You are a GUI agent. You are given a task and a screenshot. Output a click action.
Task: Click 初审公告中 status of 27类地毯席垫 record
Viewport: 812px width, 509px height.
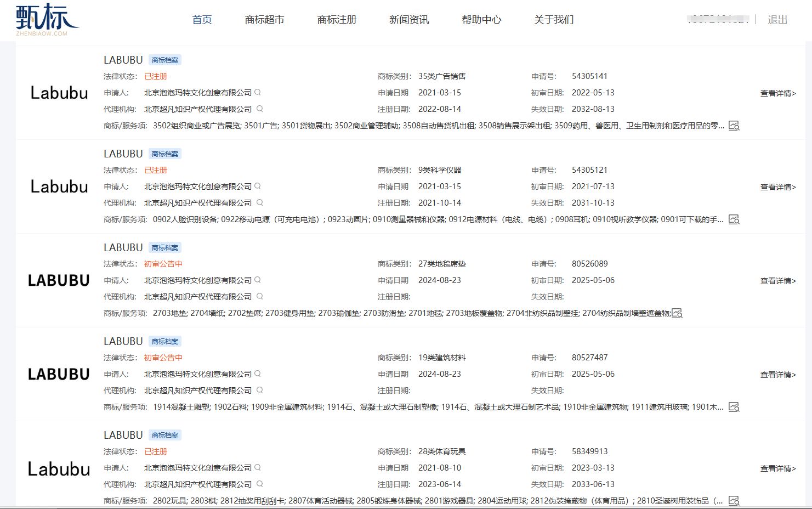[x=163, y=264]
